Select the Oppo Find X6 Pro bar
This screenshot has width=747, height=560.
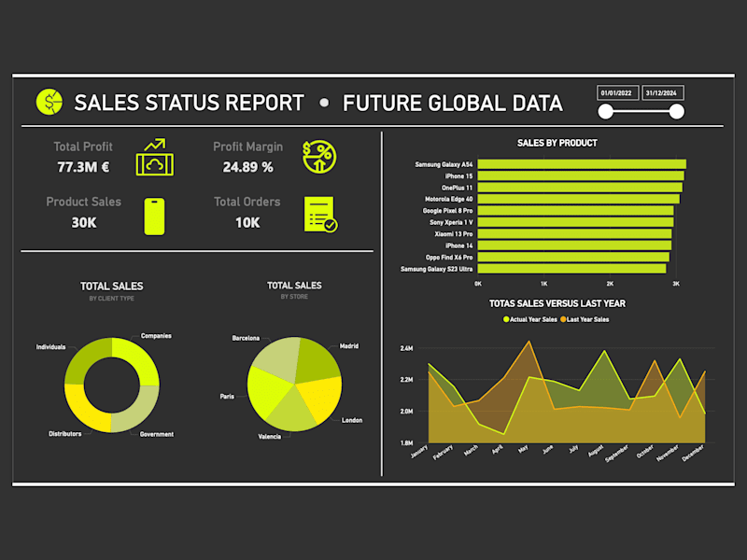tap(573, 258)
